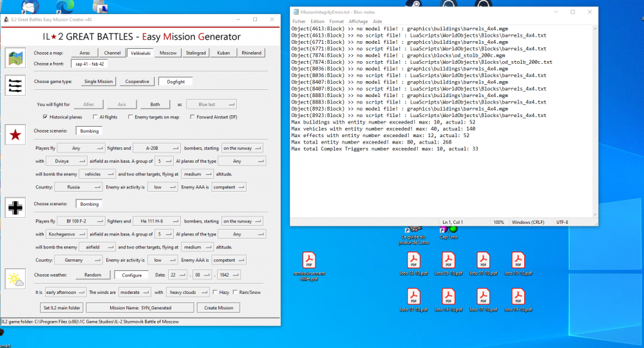Uncheck the Historical planes checkbox
644x348 pixels.
(x=45, y=117)
